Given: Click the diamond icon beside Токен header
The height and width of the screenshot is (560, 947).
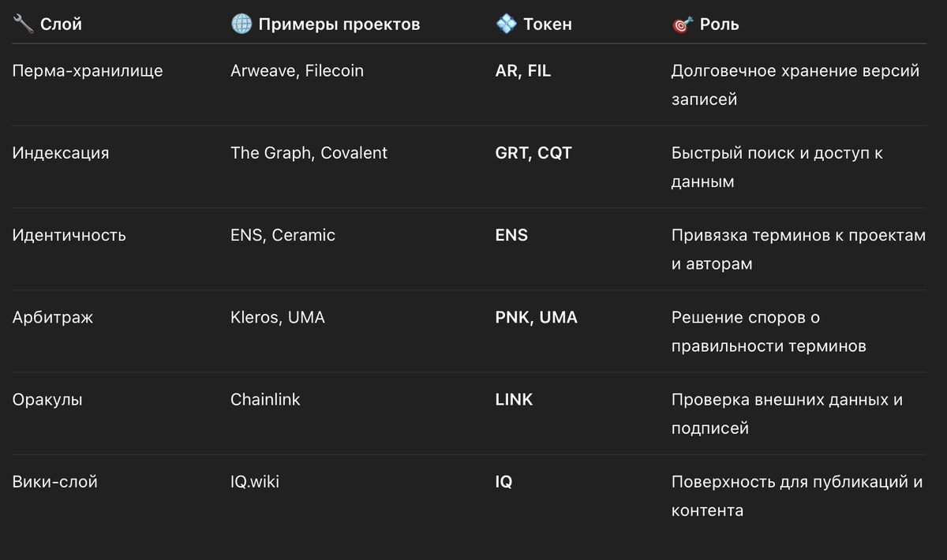Looking at the screenshot, I should point(505,24).
